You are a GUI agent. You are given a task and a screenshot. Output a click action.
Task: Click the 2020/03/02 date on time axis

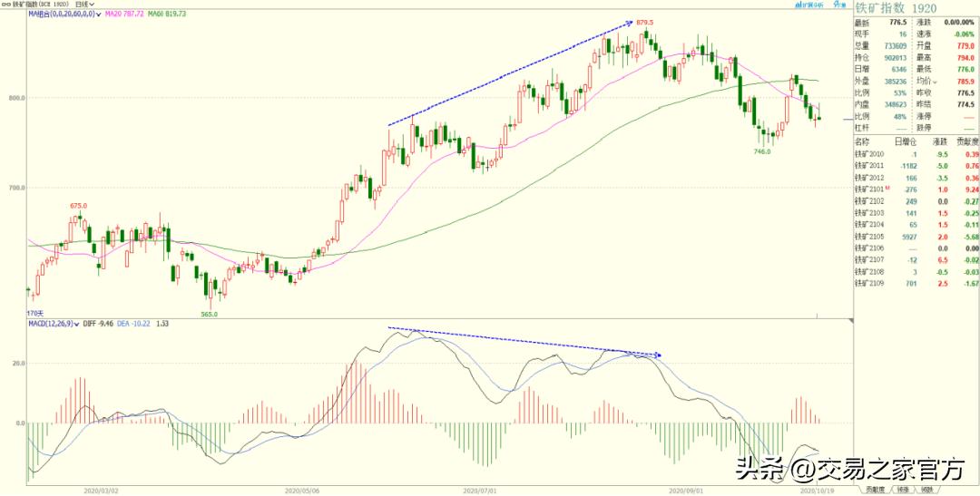pyautogui.click(x=100, y=491)
